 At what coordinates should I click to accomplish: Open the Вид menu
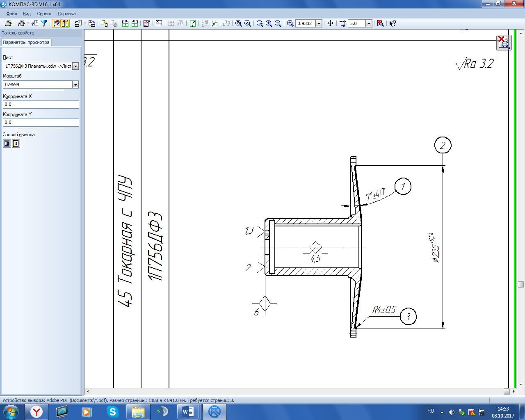(x=27, y=14)
